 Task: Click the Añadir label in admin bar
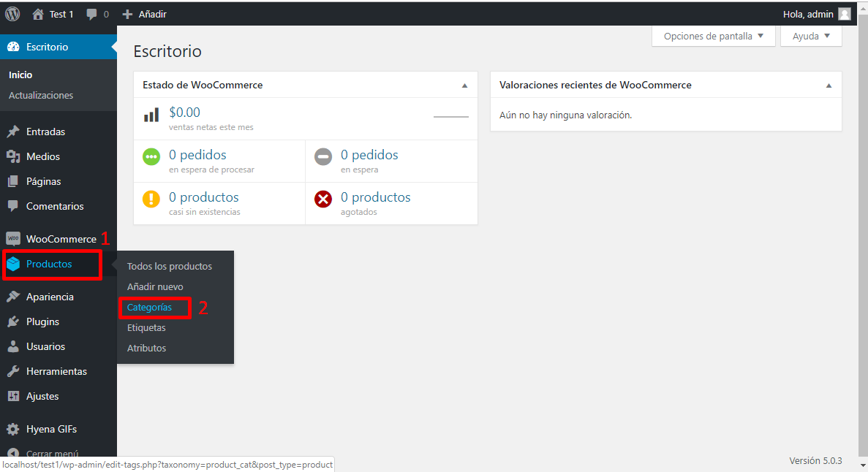(x=152, y=15)
